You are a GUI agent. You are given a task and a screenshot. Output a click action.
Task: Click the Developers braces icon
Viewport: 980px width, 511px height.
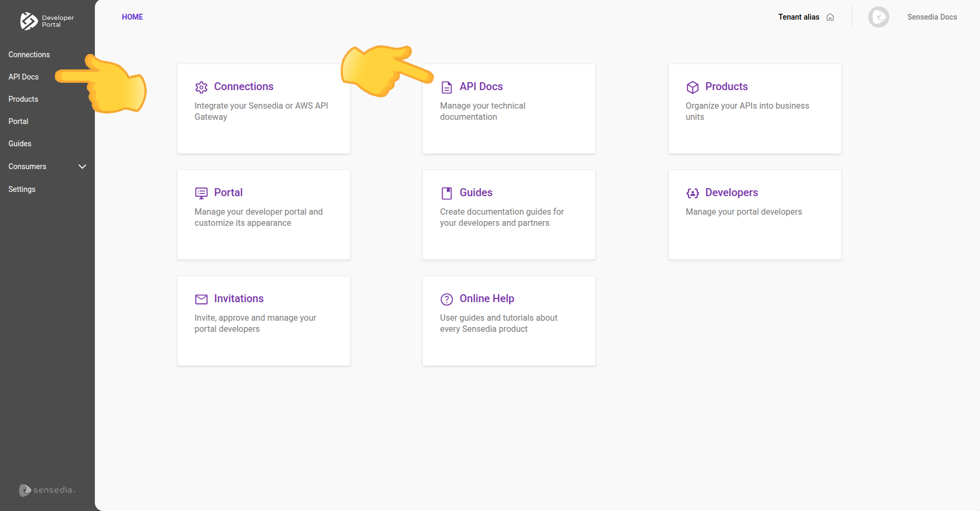click(693, 193)
